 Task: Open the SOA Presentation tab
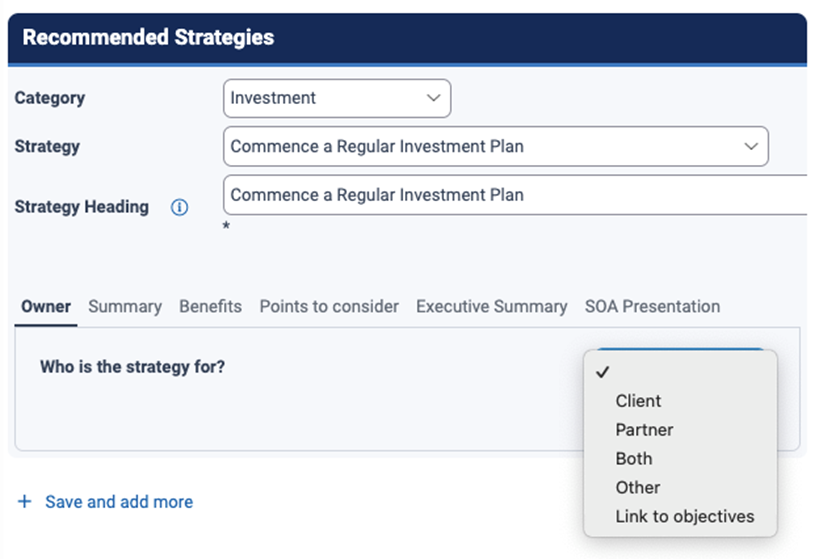point(652,307)
